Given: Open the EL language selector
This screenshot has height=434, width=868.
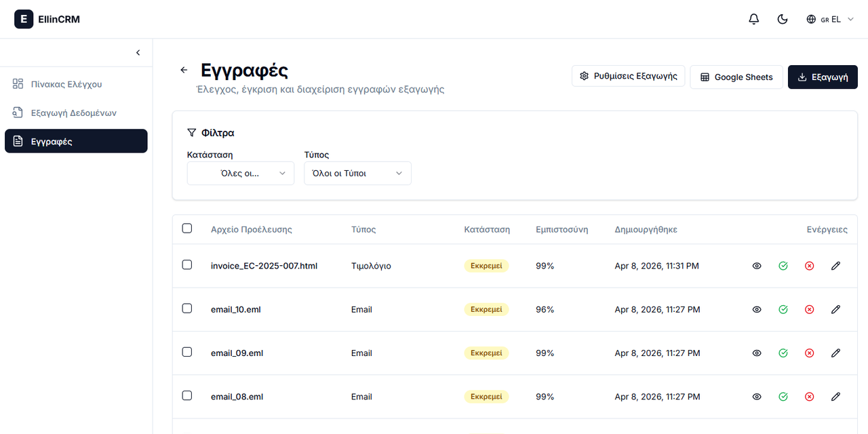Looking at the screenshot, I should point(829,19).
